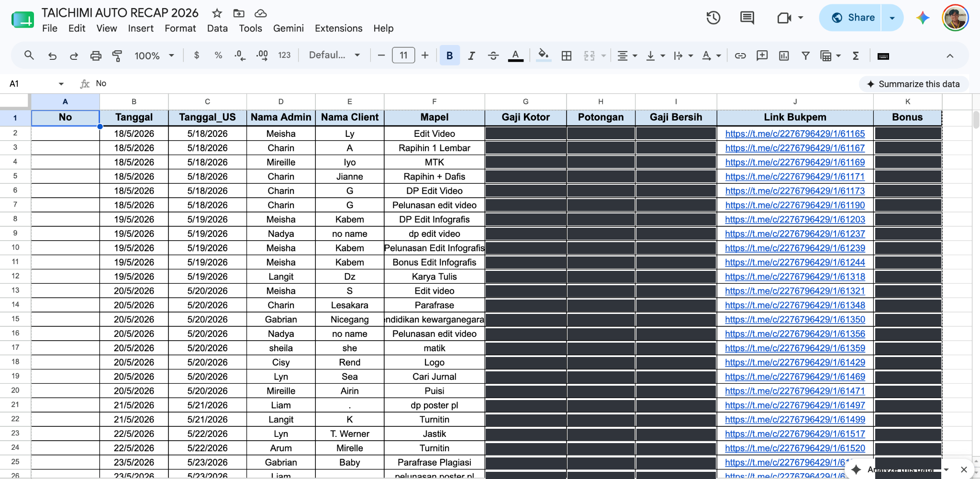Activate the paint format tool
980x479 pixels.
coord(117,56)
